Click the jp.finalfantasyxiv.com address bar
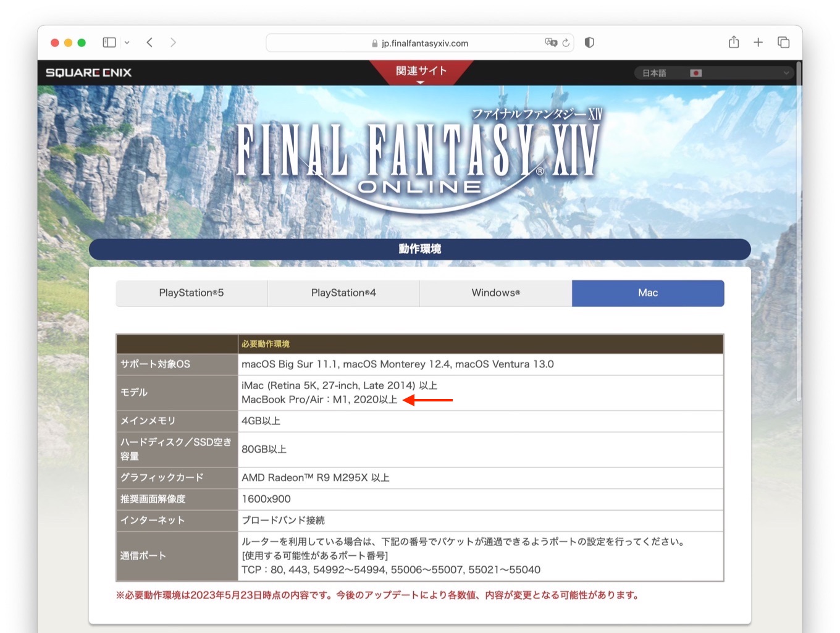The height and width of the screenshot is (633, 840). tap(420, 43)
